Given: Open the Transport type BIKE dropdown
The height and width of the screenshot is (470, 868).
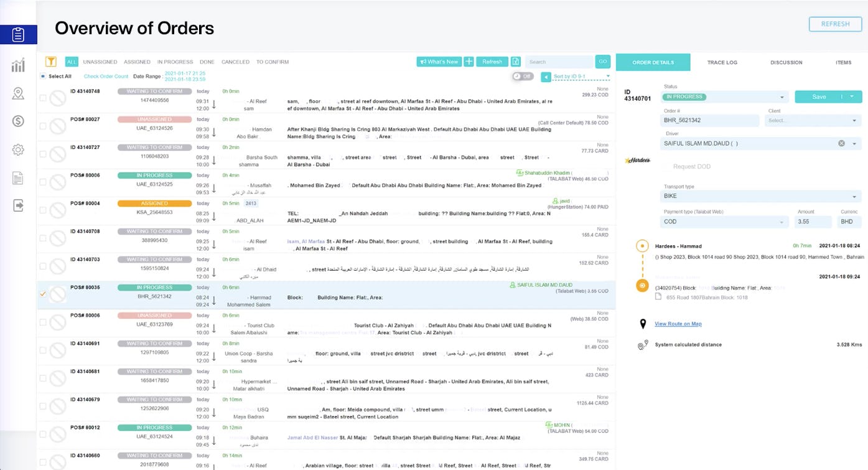Looking at the screenshot, I should click(x=761, y=196).
